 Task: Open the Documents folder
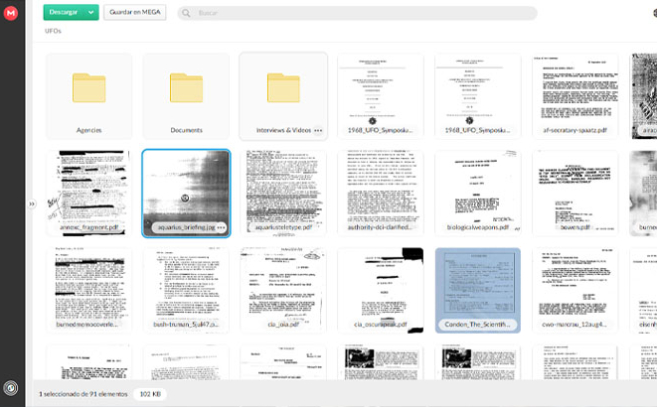click(x=186, y=96)
